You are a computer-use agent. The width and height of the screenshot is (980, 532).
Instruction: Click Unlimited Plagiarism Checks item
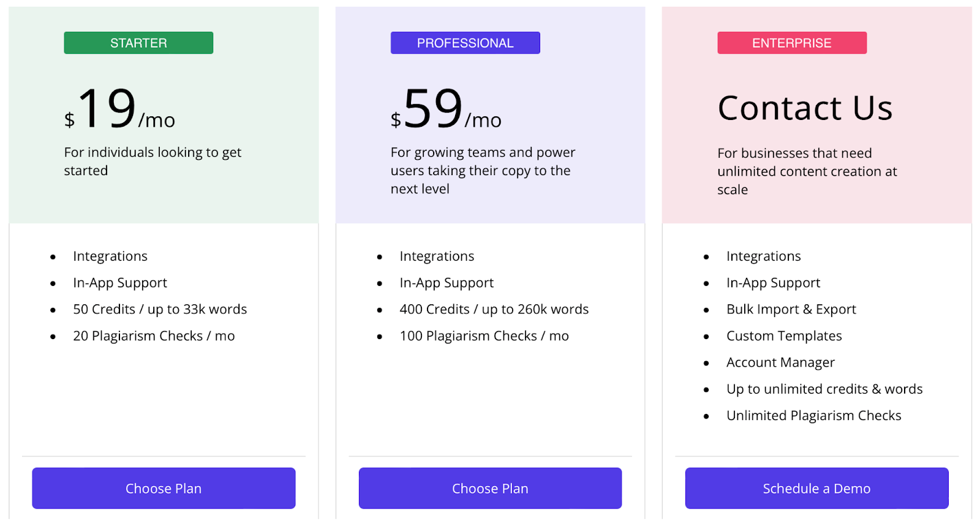click(x=814, y=415)
